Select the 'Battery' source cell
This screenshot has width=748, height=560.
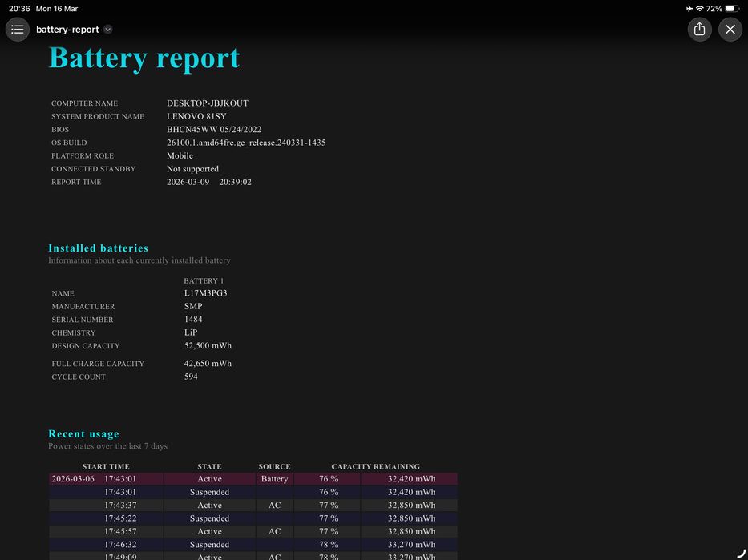274,479
